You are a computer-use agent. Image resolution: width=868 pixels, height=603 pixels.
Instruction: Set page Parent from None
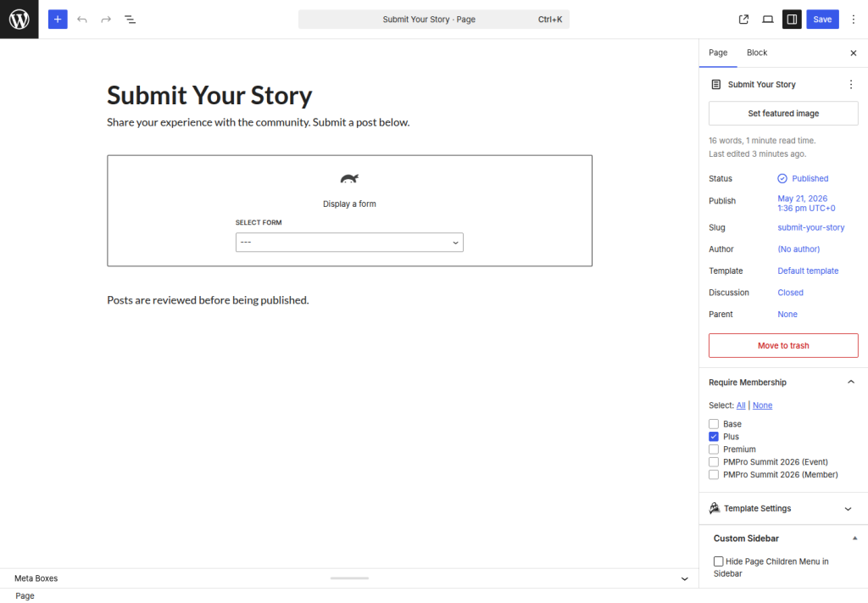pyautogui.click(x=787, y=314)
